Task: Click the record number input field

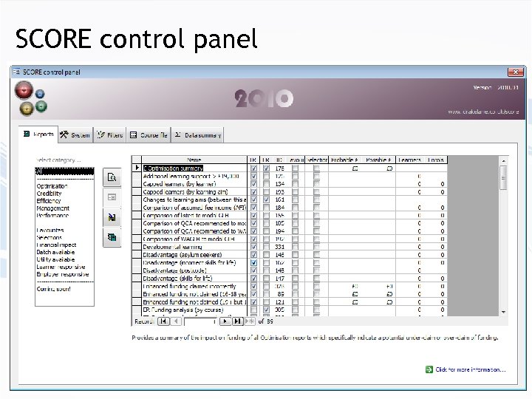Action: tap(200, 321)
